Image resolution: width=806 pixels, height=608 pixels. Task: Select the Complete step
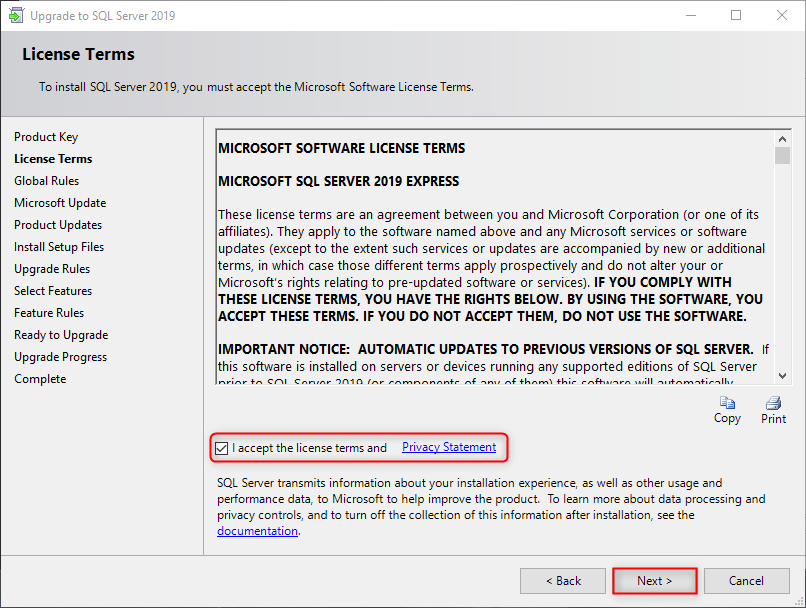coord(40,379)
